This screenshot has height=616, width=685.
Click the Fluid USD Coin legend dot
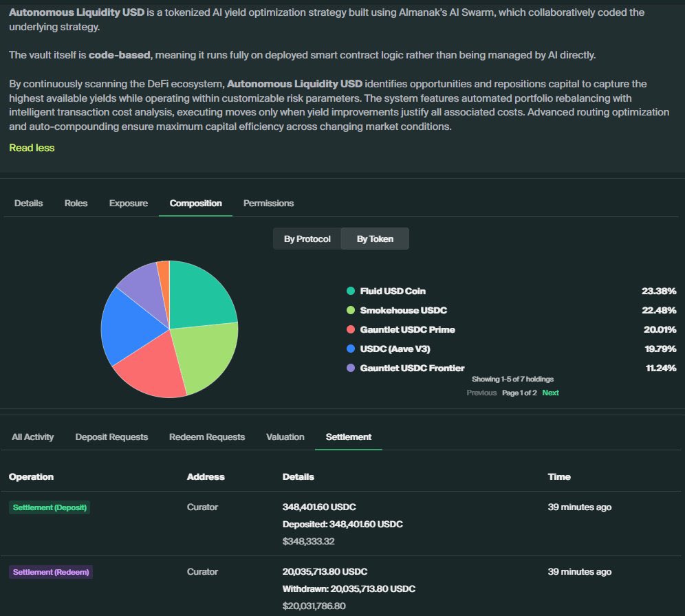[x=351, y=291]
